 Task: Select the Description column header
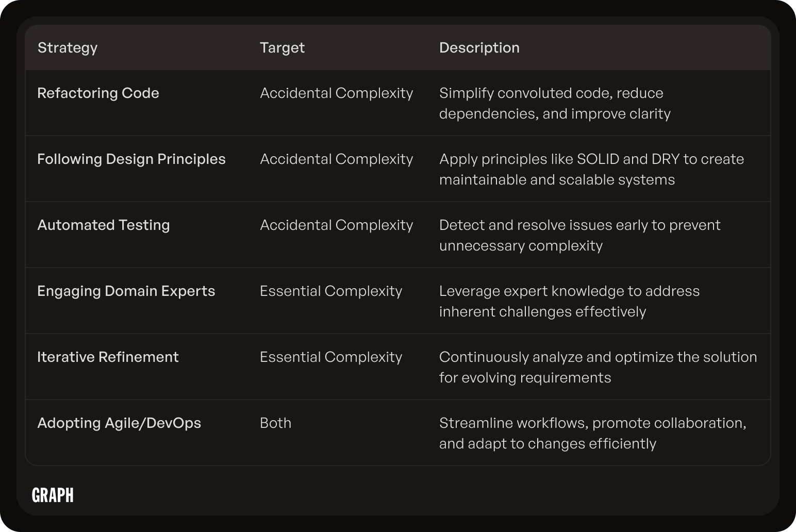tap(479, 47)
